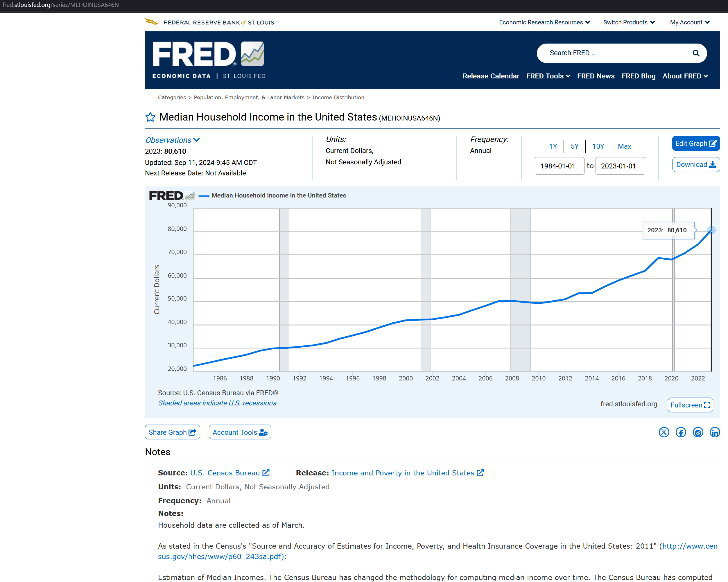Share graph on Facebook icon

click(681, 432)
